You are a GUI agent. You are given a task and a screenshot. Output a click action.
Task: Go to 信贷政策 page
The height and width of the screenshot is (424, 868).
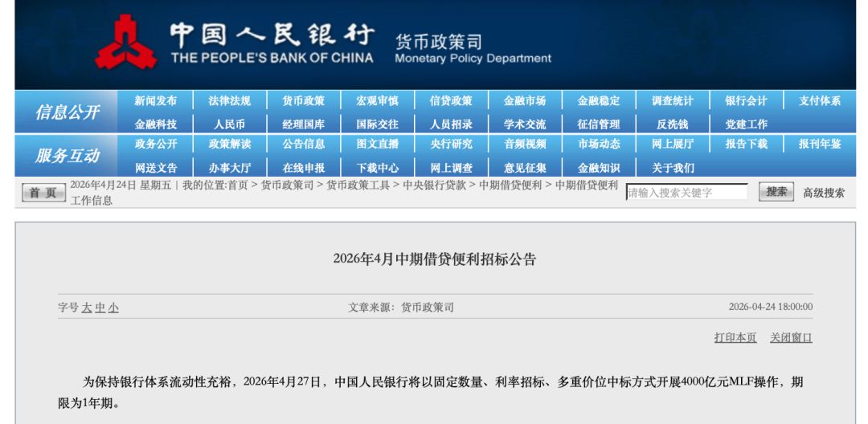[451, 101]
